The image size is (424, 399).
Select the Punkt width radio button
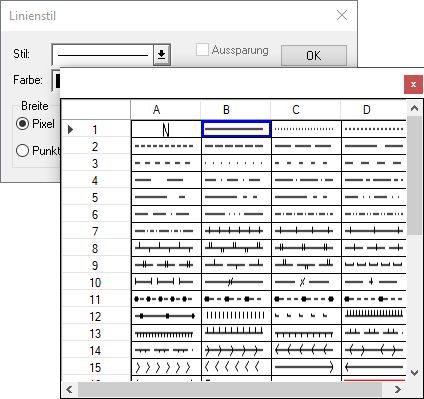(x=22, y=151)
